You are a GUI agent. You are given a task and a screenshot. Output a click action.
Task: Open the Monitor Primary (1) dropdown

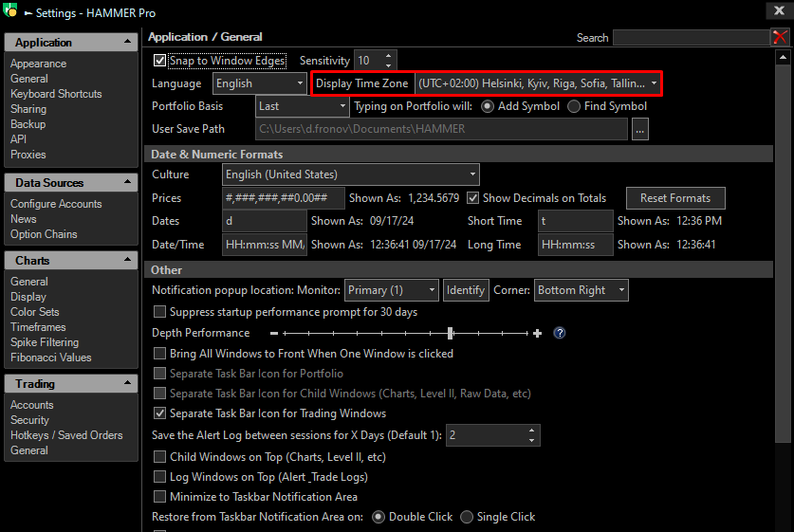tap(392, 290)
